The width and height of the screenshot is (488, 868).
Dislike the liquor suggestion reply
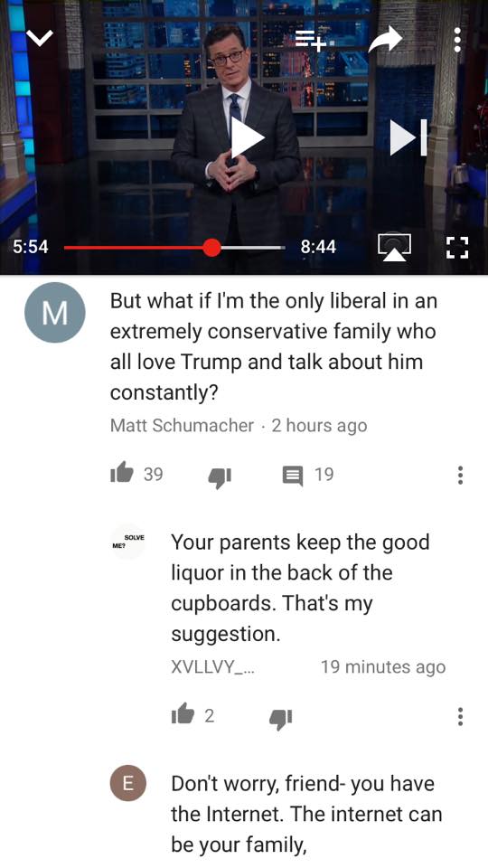click(x=280, y=719)
